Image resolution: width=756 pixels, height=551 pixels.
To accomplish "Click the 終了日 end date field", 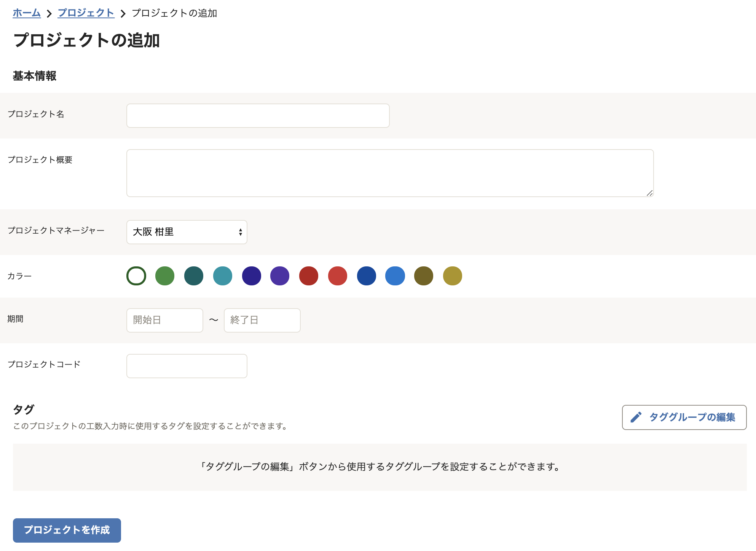I will point(262,320).
